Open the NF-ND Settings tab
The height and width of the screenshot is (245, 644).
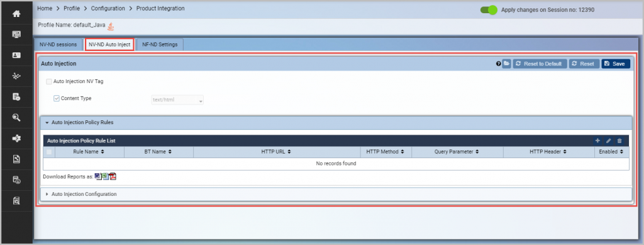[x=160, y=45]
